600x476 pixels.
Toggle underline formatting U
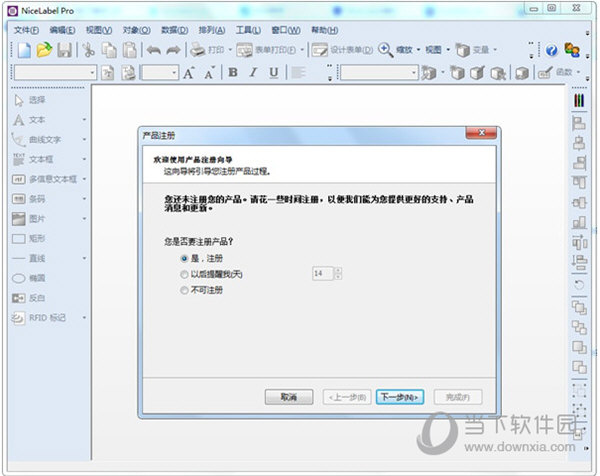pos(274,72)
